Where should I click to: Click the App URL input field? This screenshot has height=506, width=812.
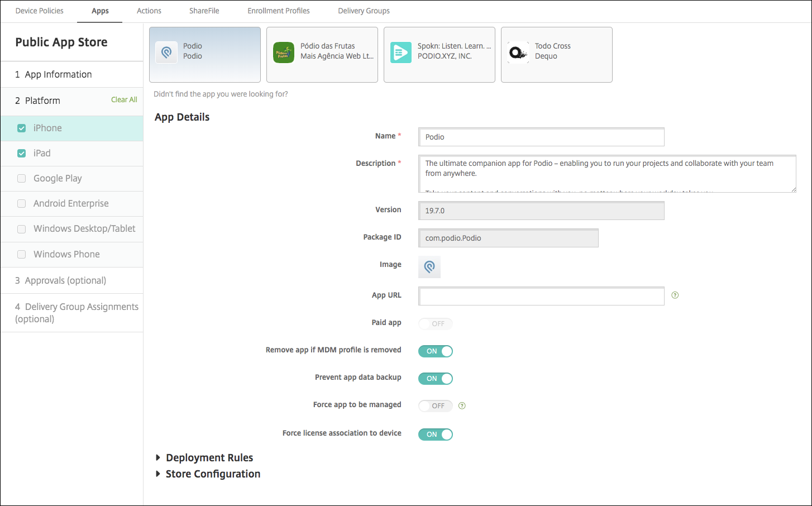pos(541,296)
